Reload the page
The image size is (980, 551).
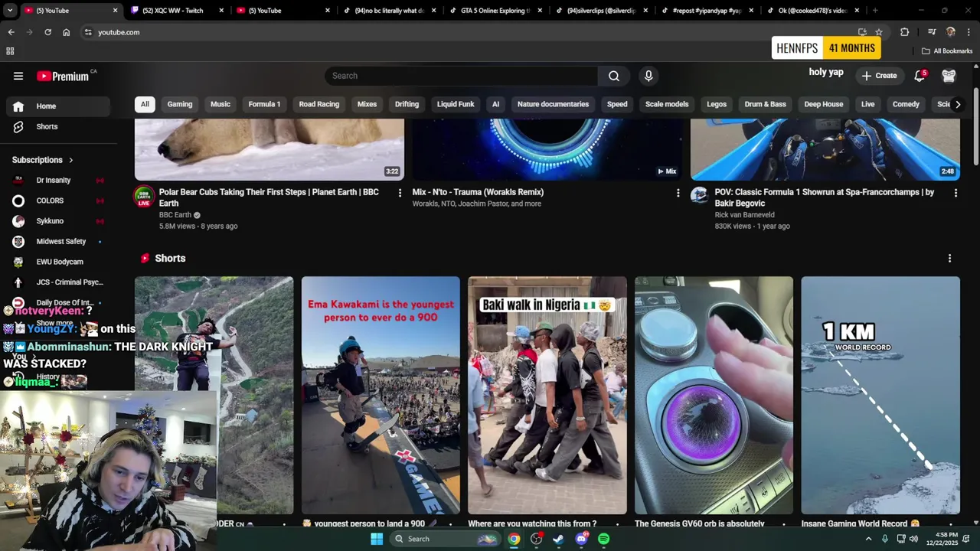point(47,32)
